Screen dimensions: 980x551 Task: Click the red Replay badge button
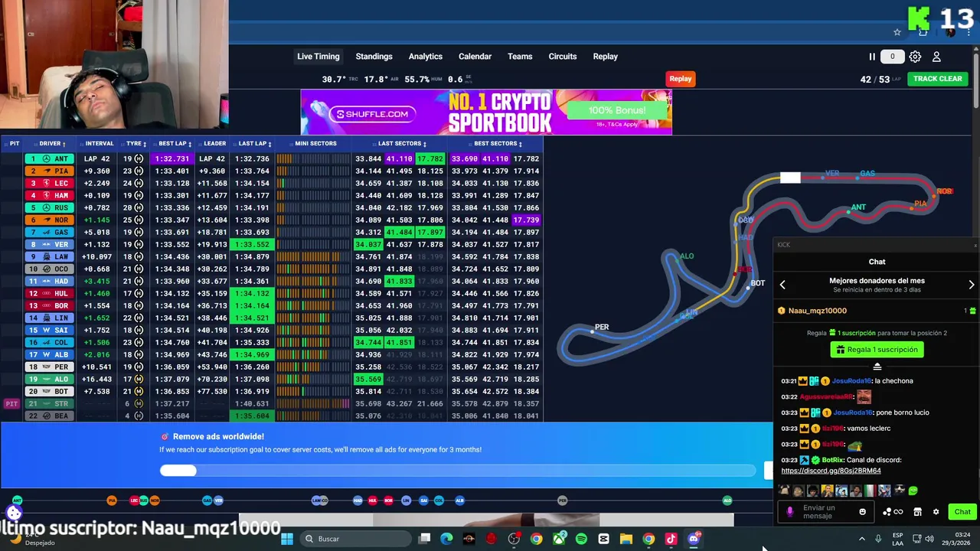point(681,78)
